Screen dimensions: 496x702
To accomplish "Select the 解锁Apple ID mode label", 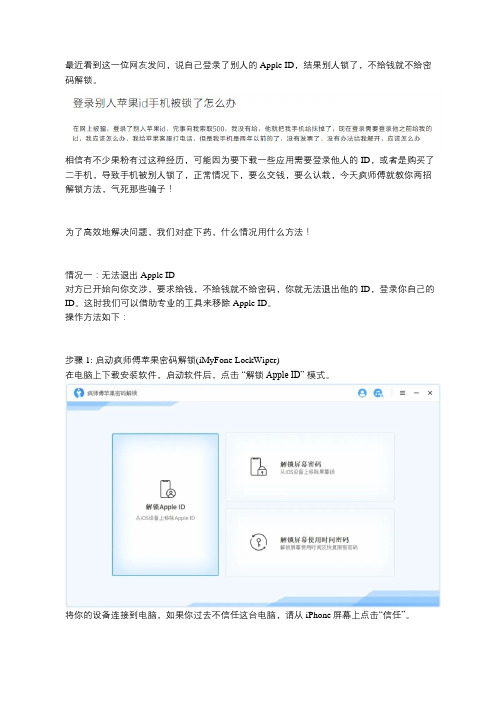I will pyautogui.click(x=165, y=507).
